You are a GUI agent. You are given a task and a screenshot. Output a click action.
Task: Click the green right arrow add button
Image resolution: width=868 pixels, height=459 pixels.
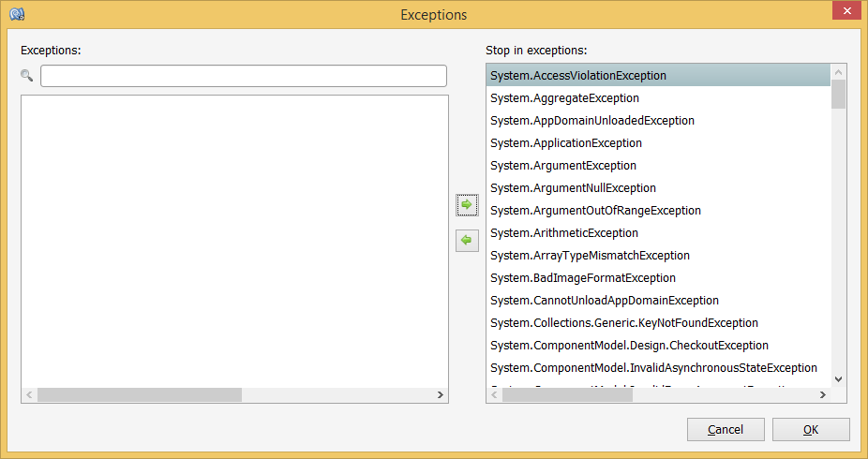(466, 204)
